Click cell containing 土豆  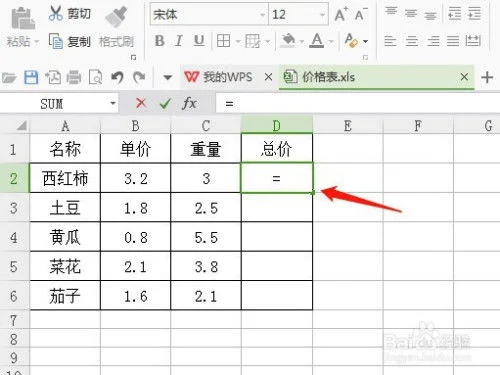click(65, 208)
